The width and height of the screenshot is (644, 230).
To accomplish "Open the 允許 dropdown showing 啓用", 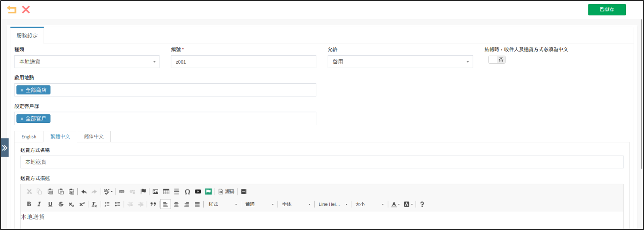I will pos(400,62).
